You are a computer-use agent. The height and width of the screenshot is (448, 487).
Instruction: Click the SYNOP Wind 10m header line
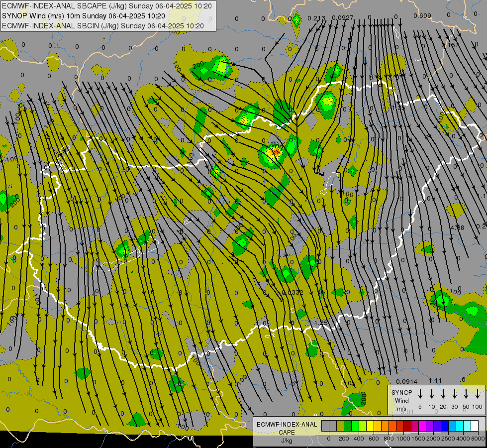pos(83,16)
